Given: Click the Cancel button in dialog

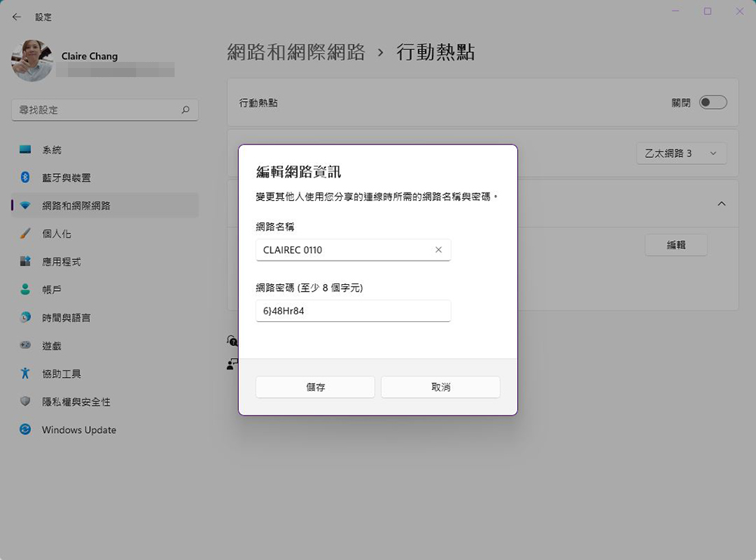Looking at the screenshot, I should click(x=440, y=387).
